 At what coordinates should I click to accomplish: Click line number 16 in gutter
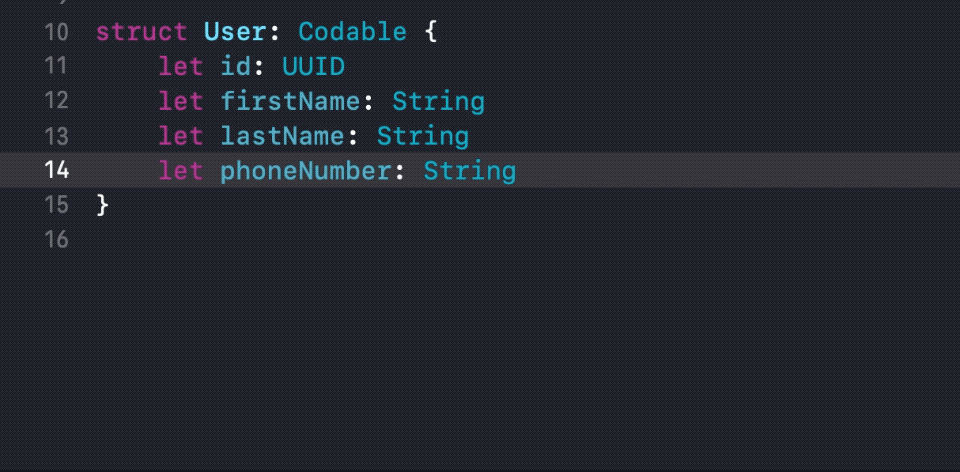56,240
